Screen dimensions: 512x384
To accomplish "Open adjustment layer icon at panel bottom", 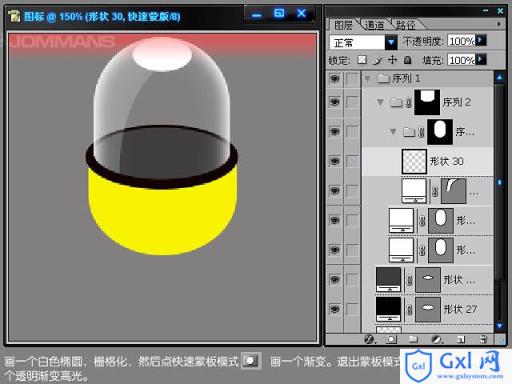I will coord(437,339).
